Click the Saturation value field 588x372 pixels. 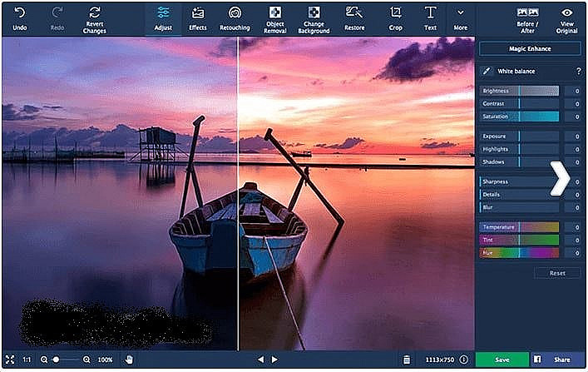573,117
